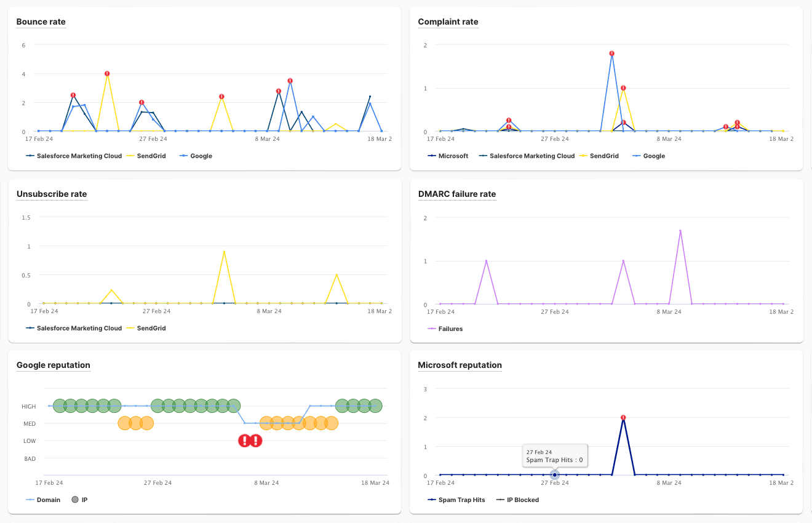812x523 pixels.
Task: Click the alert marker on Google's highest bounce rate peak
Action: pyautogui.click(x=290, y=81)
